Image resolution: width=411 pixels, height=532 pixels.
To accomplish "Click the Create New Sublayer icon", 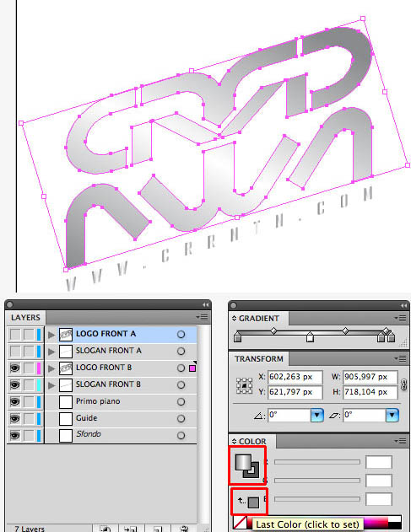I will coord(131,529).
